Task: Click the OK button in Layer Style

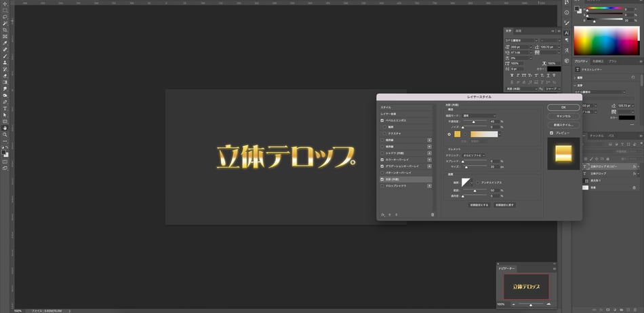Action: tap(563, 107)
